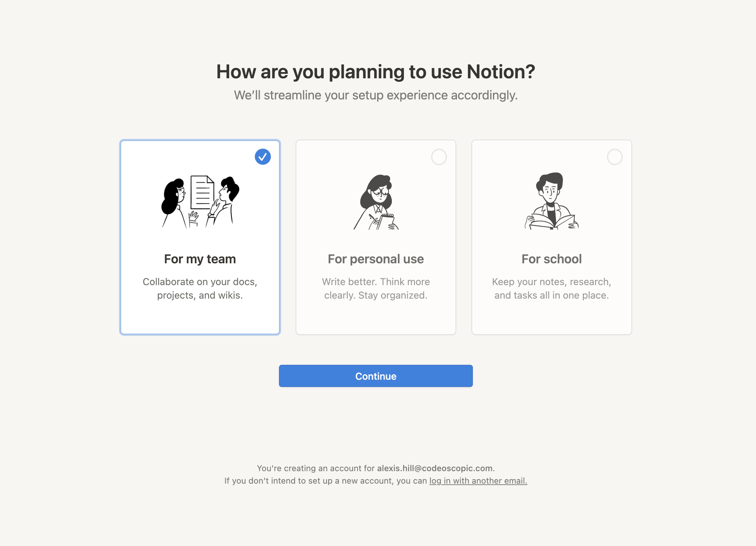Click the team collaboration illustration
756x546 pixels.
(200, 202)
